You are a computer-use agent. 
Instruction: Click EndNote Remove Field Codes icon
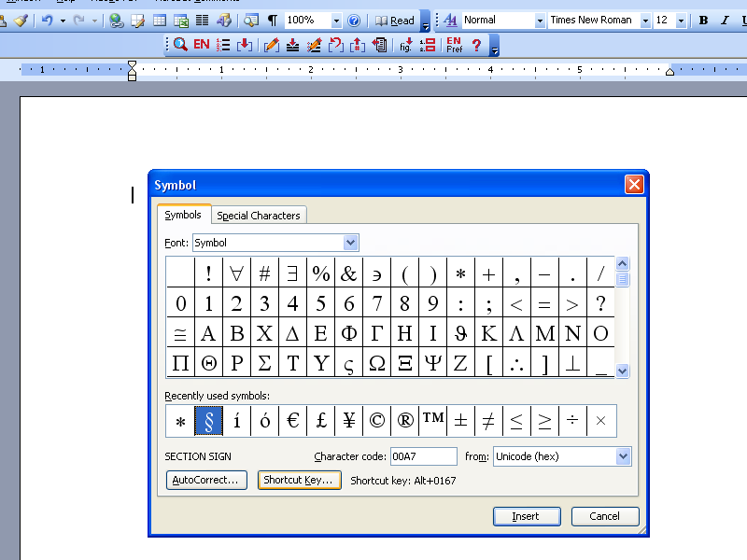pos(358,45)
